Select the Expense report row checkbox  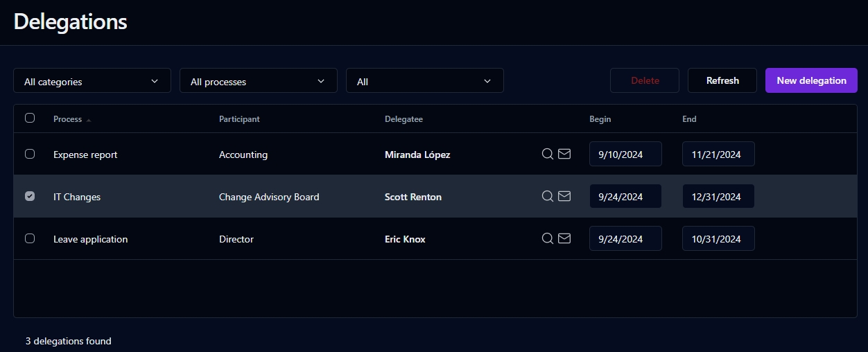pos(30,154)
